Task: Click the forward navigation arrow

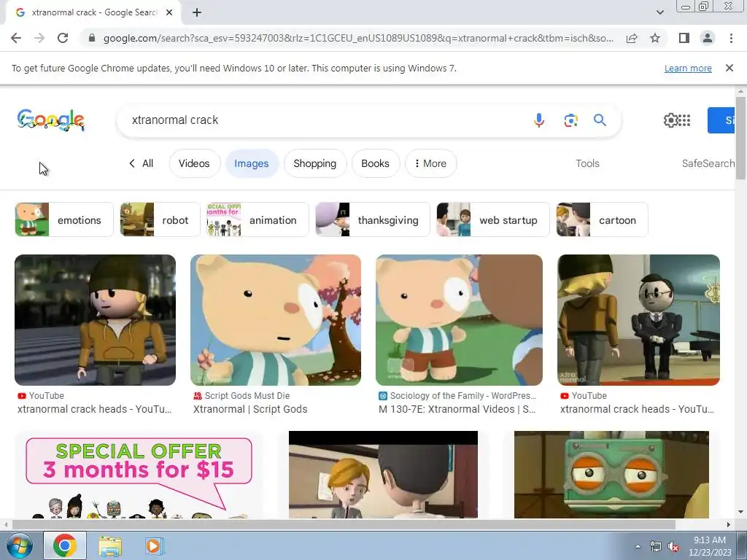Action: [x=39, y=38]
